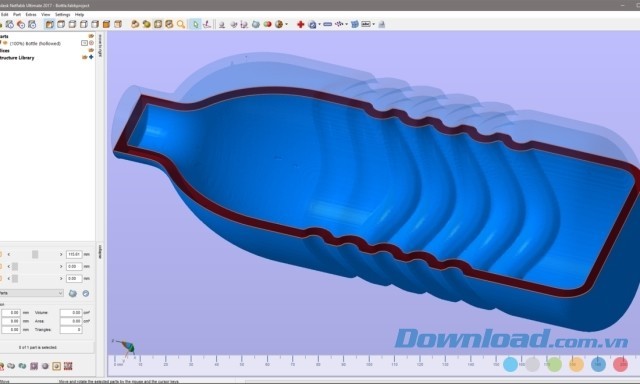Click the '0 of 1 part is selected' status text
Image resolution: width=640 pixels, height=384 pixels.
(38, 348)
